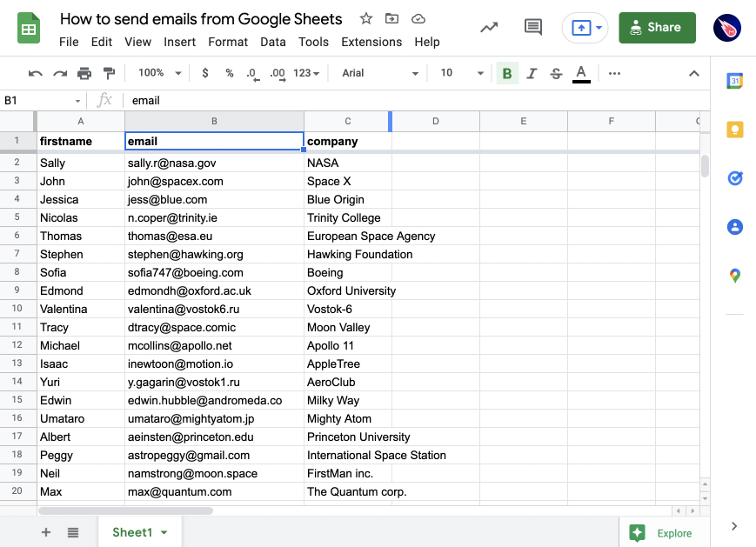Hide the menus with the up chevron
This screenshot has width=756, height=547.
coord(694,73)
